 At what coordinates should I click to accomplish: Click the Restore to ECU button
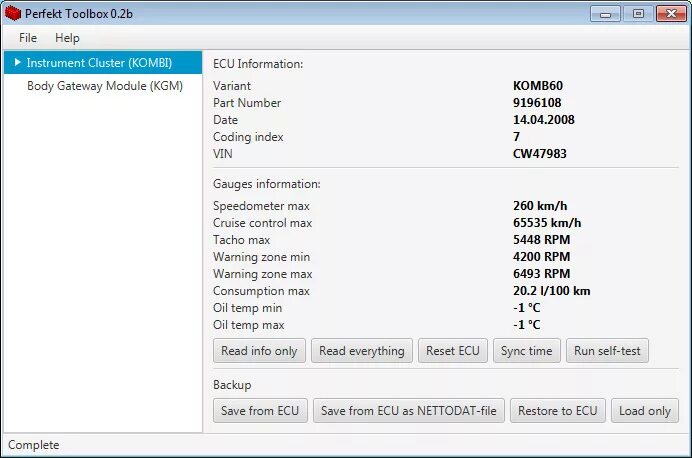[x=558, y=411]
